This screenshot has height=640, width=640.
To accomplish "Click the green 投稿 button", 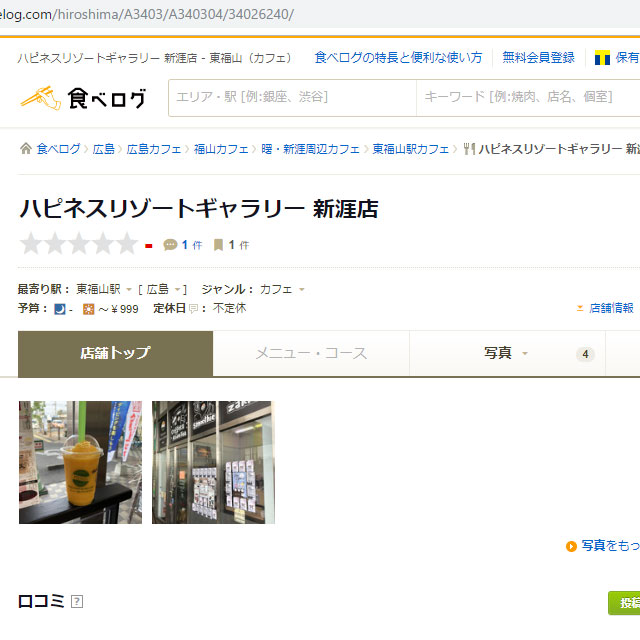I will tap(624, 603).
